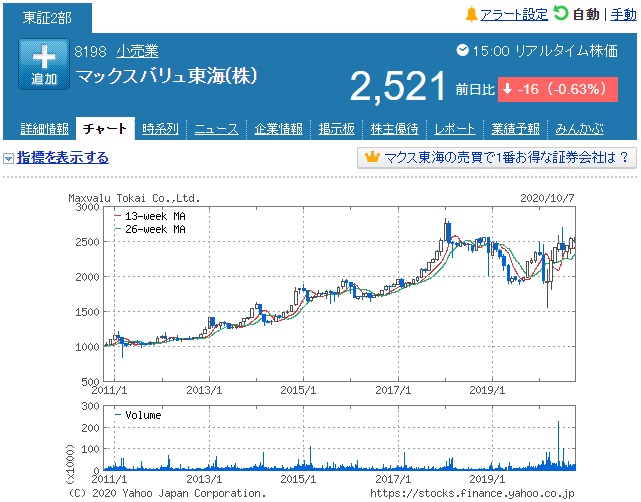Open the みんかぶ tab
Screen dimensions: 641x502
(579, 129)
